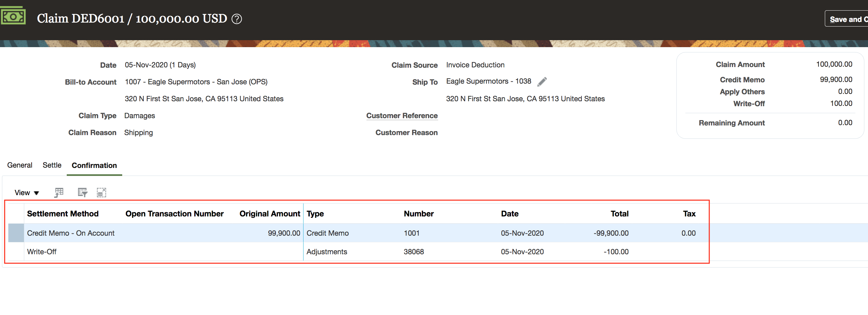This screenshot has width=868, height=315.
Task: Open the View dropdown menu
Action: (x=27, y=193)
